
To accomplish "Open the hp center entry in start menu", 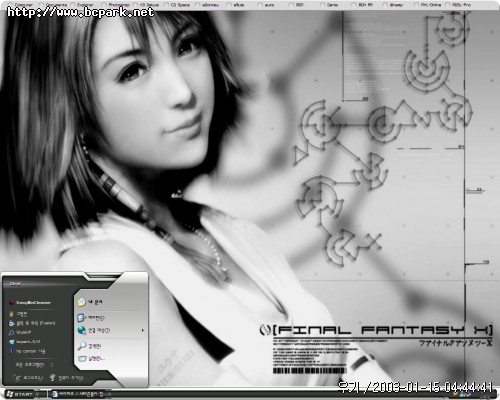I will pyautogui.click(x=27, y=351).
